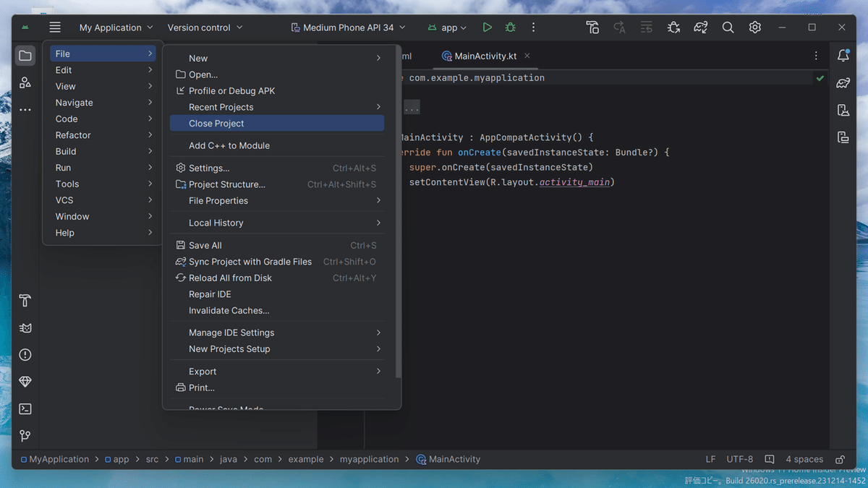This screenshot has width=868, height=488.
Task: Click the Attach Debugger bug-with-arrow toolbar icon
Action: pyautogui.click(x=673, y=27)
